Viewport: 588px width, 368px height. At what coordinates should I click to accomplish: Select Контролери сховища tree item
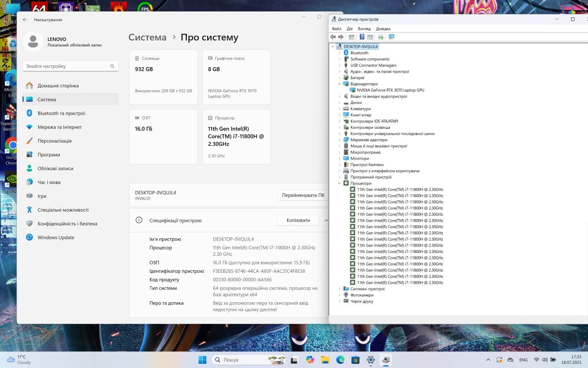coord(370,127)
